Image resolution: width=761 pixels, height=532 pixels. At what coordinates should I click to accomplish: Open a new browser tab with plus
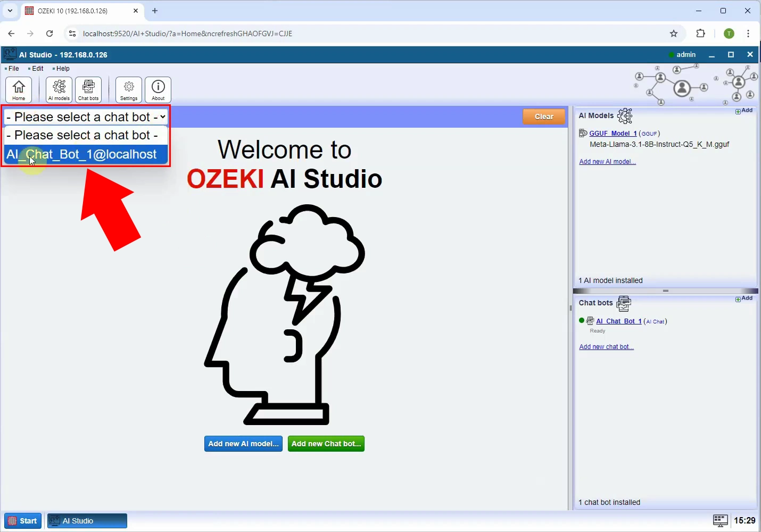155,11
